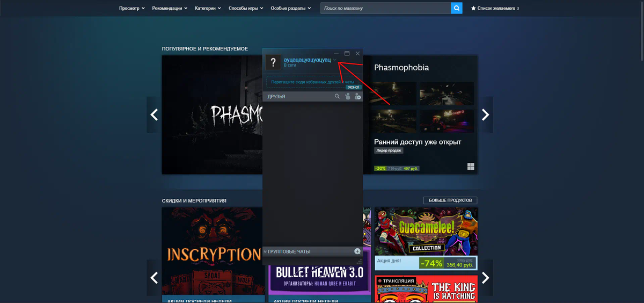Close the friends list window
This screenshot has height=303, width=644.
coord(357,54)
